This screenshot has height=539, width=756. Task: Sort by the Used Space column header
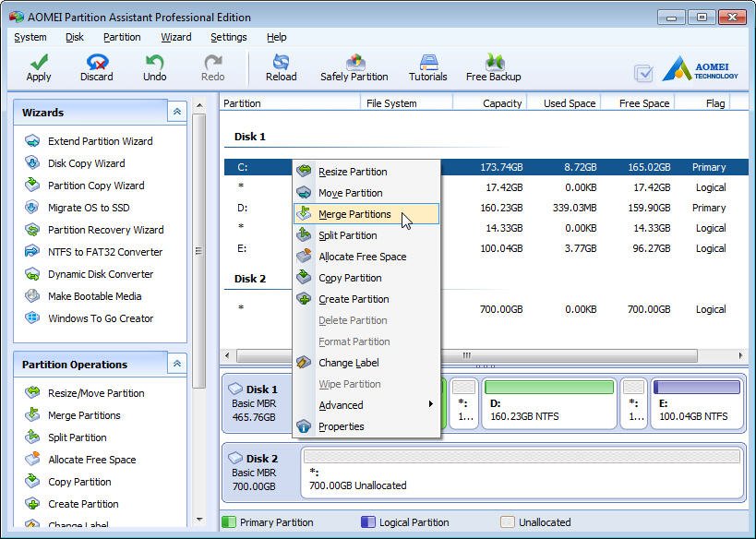[564, 103]
